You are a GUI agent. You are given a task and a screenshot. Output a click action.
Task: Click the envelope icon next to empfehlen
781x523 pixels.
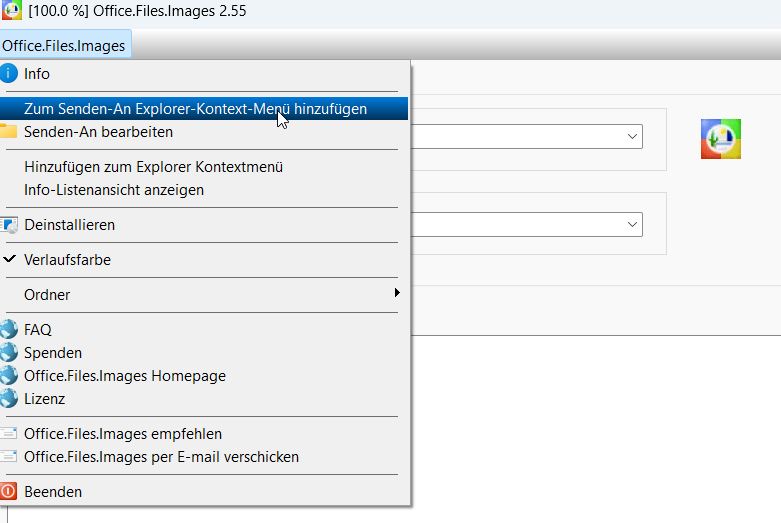[x=9, y=434]
